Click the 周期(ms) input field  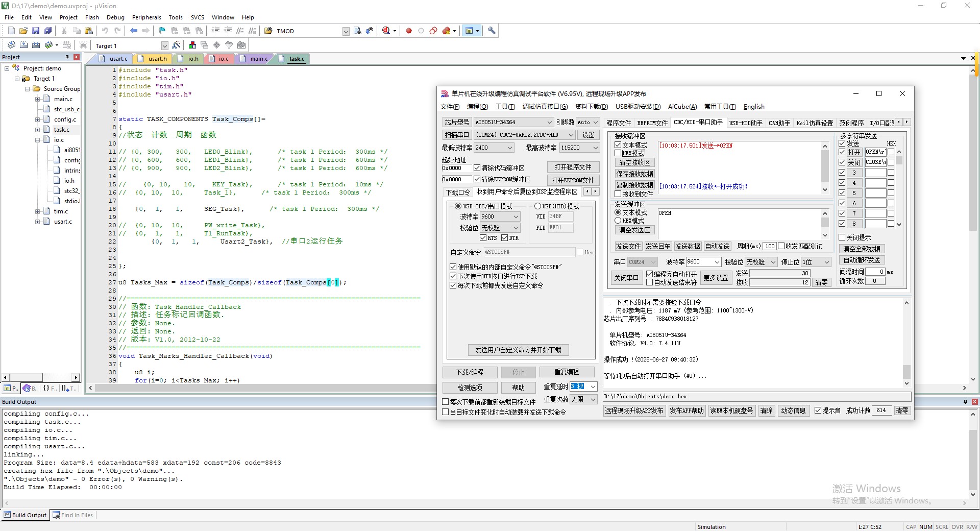(770, 246)
